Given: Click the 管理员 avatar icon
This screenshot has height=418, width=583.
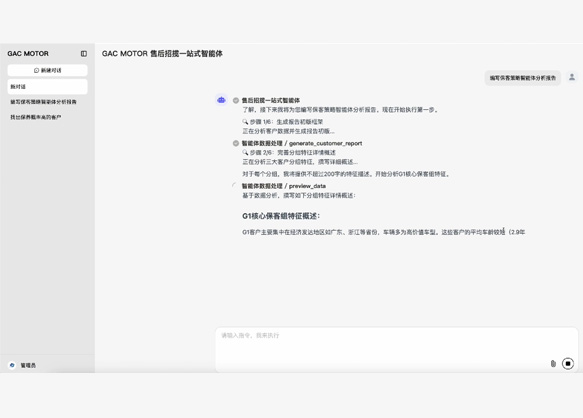Looking at the screenshot, I should pyautogui.click(x=12, y=365).
